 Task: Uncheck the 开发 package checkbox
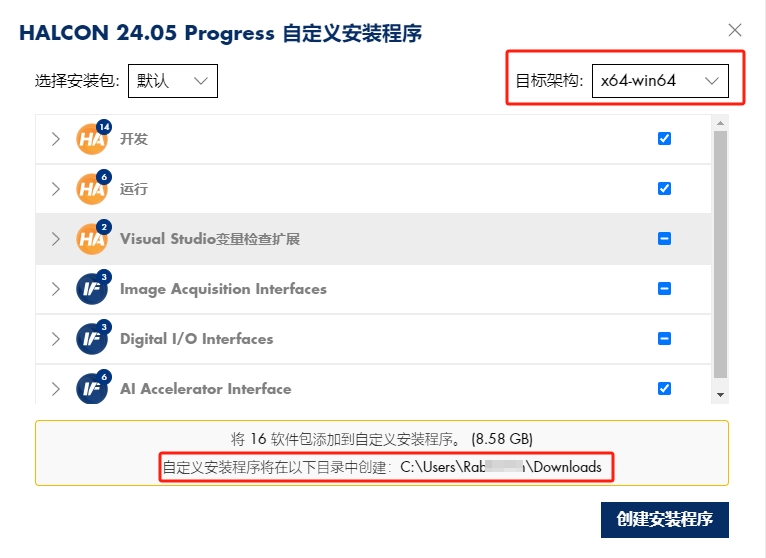point(664,139)
